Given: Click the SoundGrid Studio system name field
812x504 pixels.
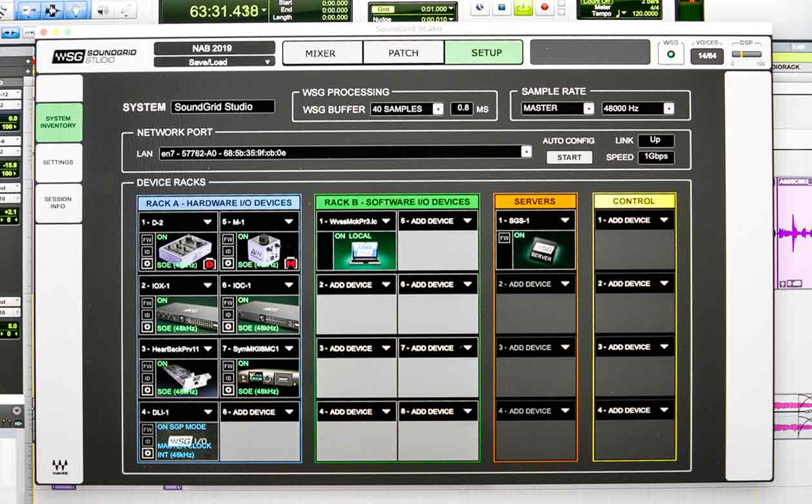Looking at the screenshot, I should pyautogui.click(x=223, y=107).
